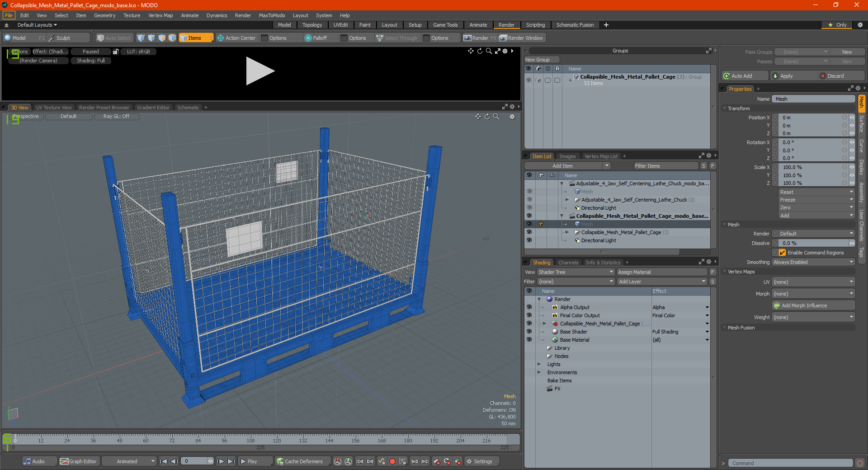Step to previous frame
Screen dimensions: 868x470
click(x=174, y=461)
